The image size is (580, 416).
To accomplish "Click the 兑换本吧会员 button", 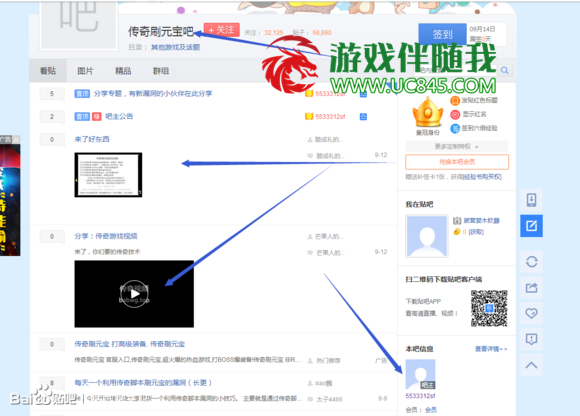I will pos(457,162).
